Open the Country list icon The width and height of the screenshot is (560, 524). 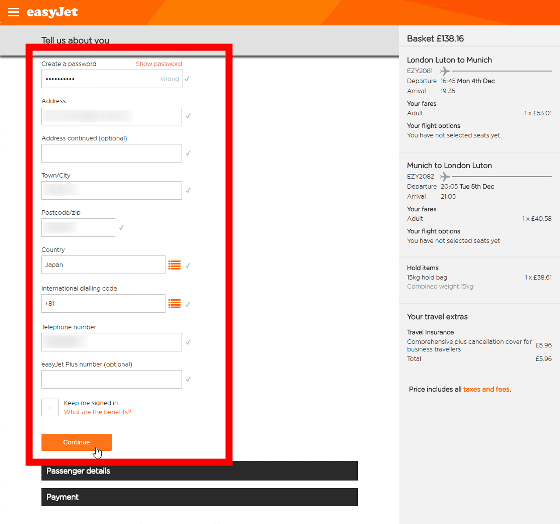pyautogui.click(x=175, y=265)
